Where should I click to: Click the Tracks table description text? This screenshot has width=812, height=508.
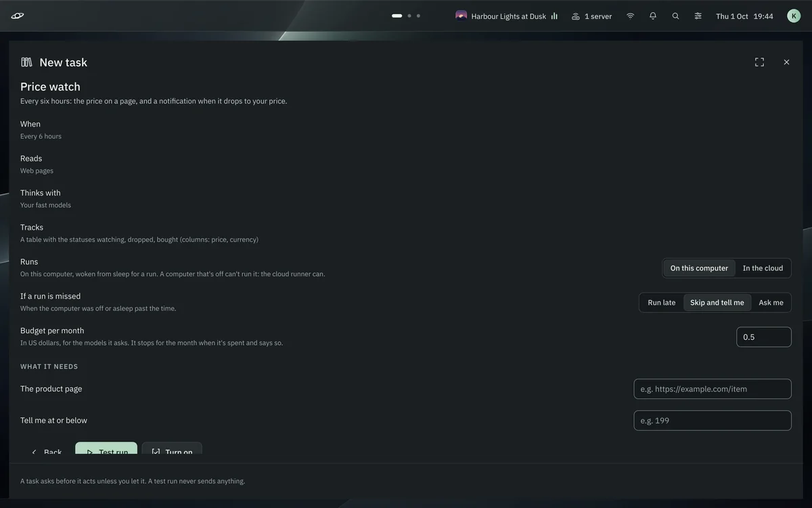click(139, 240)
